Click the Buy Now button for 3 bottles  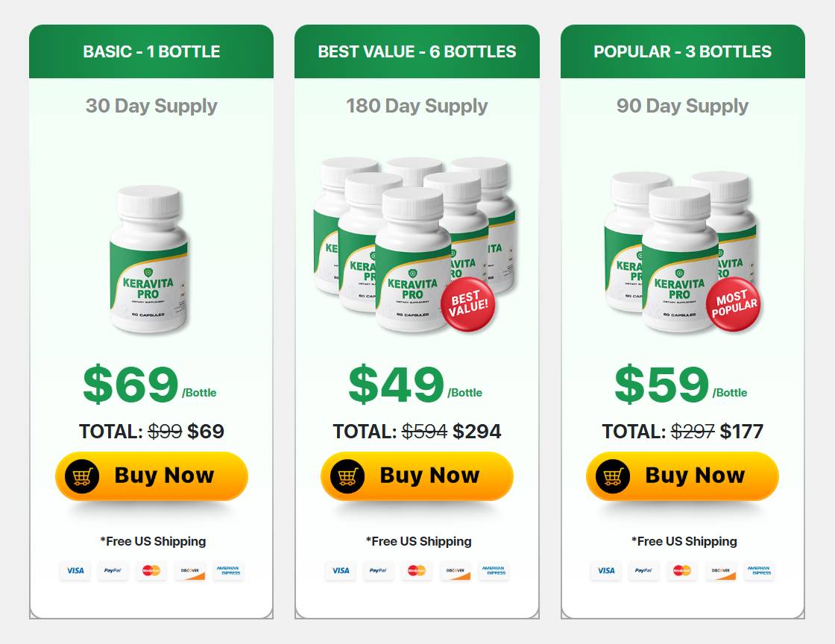pyautogui.click(x=682, y=476)
